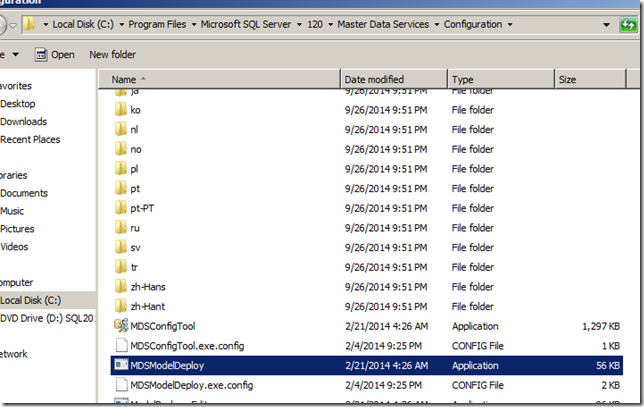
Task: Click the zh-Hans folder icon
Action: pos(121,287)
